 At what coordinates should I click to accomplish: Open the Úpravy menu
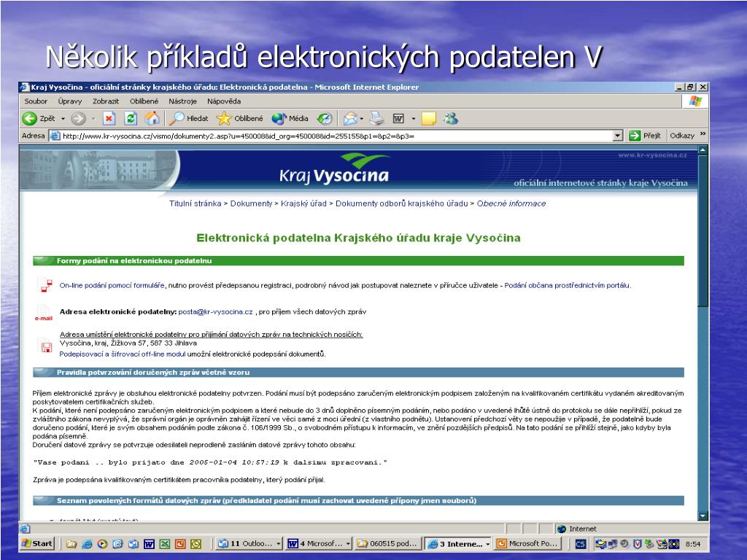pyautogui.click(x=70, y=101)
